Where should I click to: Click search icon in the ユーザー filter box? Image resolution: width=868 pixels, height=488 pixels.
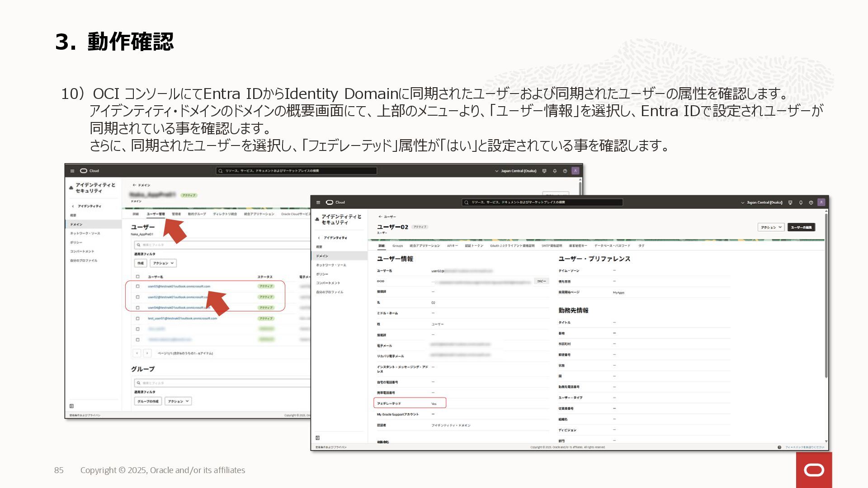click(x=139, y=245)
